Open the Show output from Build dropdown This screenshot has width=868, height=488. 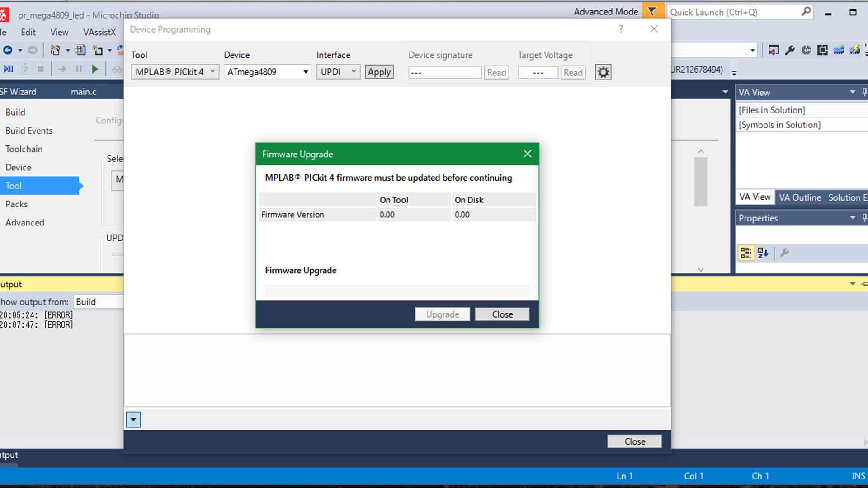[x=99, y=302]
